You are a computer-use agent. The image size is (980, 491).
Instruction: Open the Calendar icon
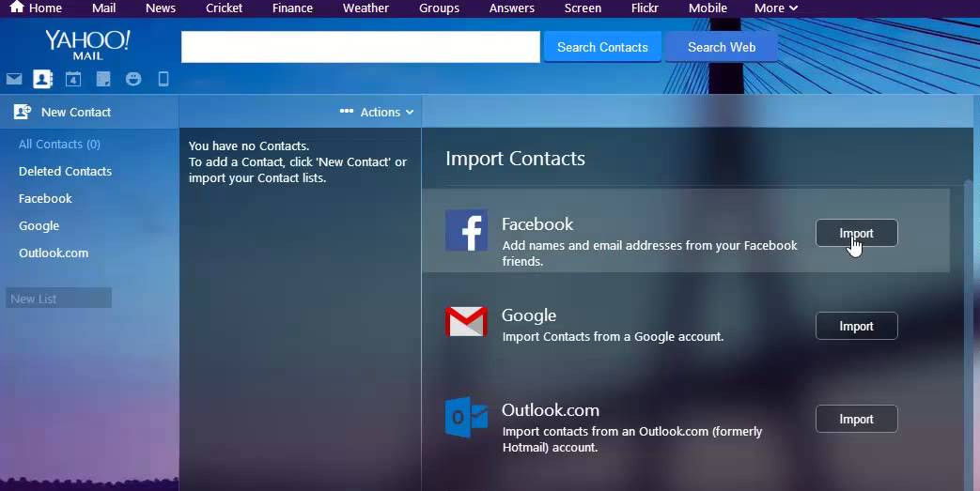point(72,79)
